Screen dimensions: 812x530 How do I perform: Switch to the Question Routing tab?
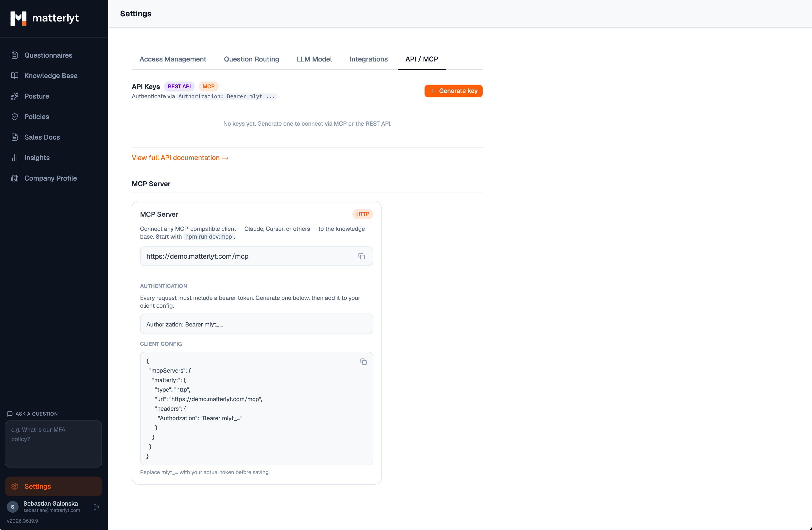pyautogui.click(x=252, y=59)
